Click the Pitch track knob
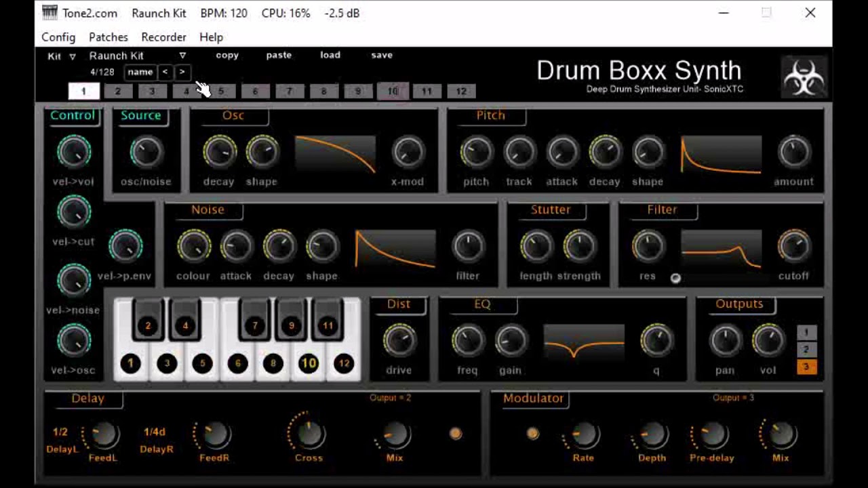This screenshot has height=488, width=868. (519, 152)
